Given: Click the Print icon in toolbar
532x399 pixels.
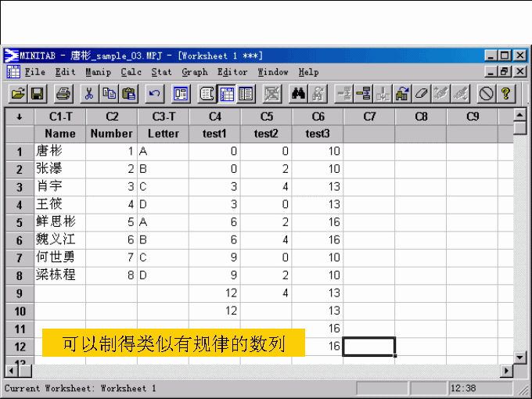Looking at the screenshot, I should [63, 94].
